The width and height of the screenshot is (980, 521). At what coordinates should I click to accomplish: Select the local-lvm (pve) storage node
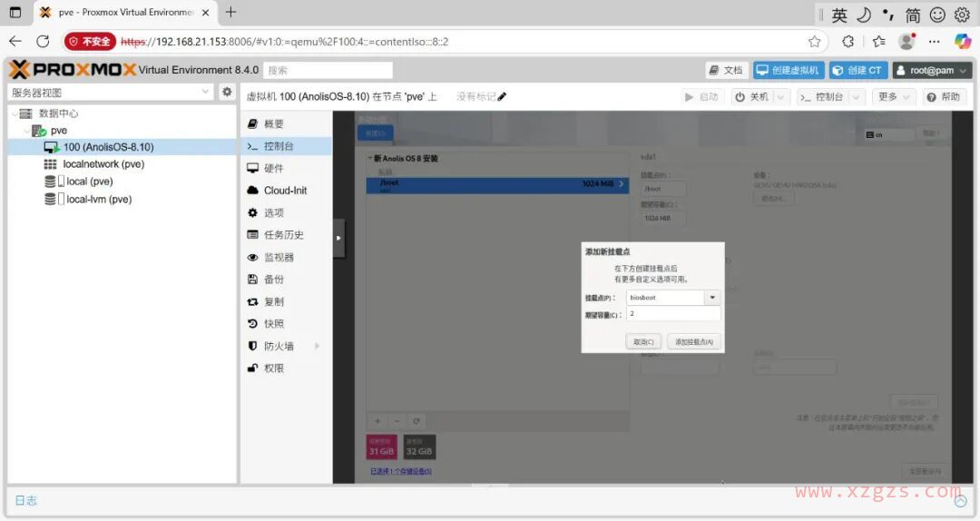(98, 199)
